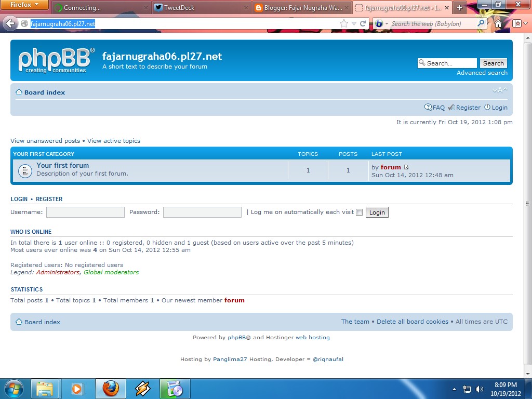Click the forum Search button
The image size is (532, 399).
[x=494, y=63]
